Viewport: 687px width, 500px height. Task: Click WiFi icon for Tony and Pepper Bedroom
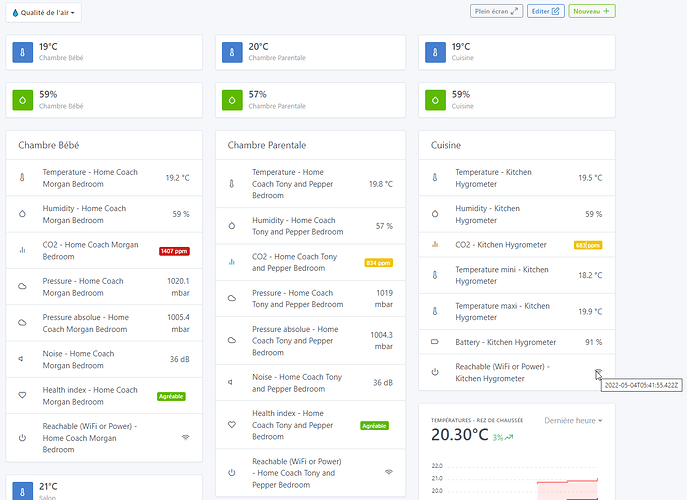click(x=389, y=471)
